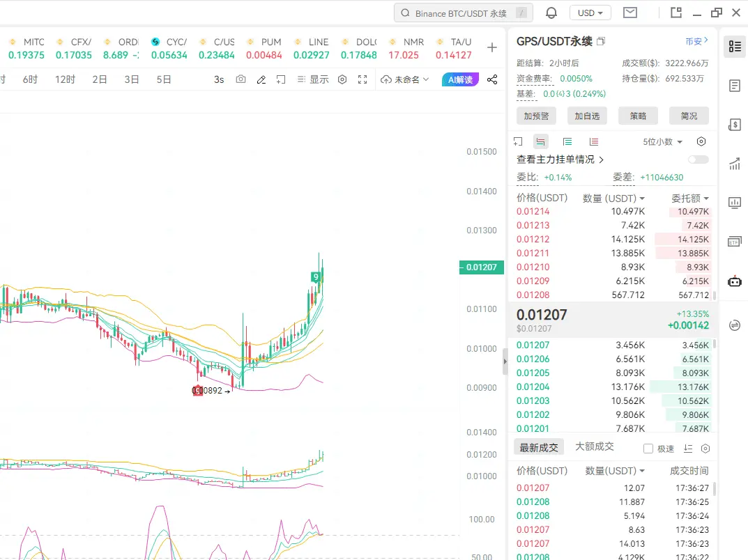
Task: Open the 数量(USDT) trades dropdown
Action: [x=615, y=471]
